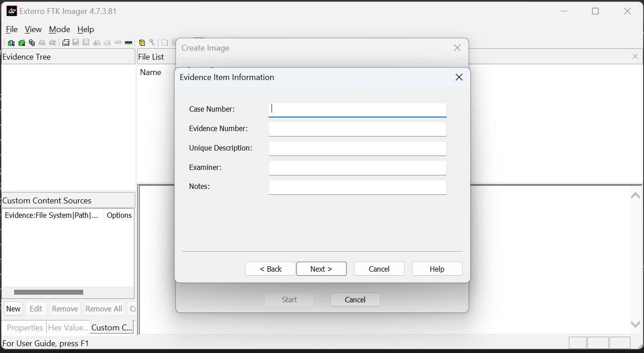Click the viewer pane scroll-up arrow
This screenshot has height=353, width=644.
point(635,195)
